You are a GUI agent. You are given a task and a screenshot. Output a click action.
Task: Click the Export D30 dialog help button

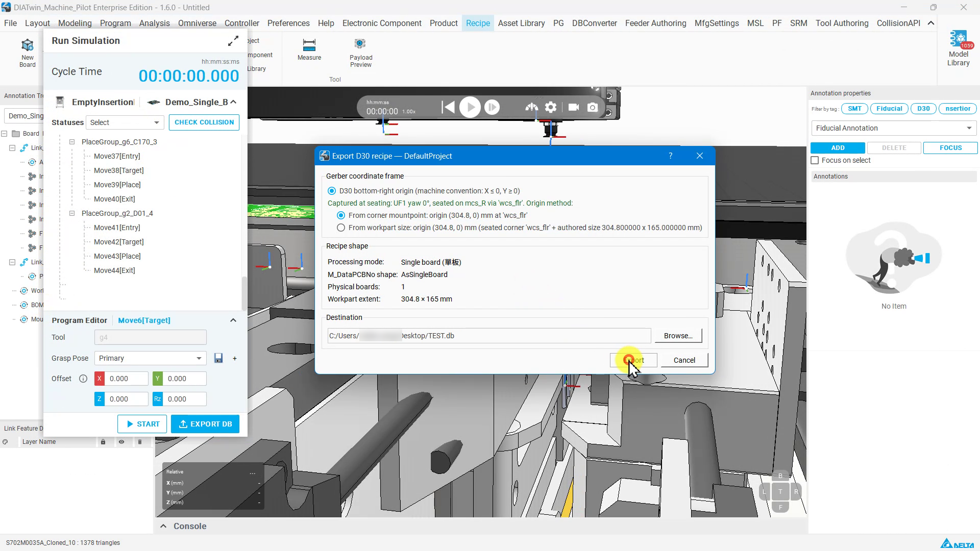pos(671,156)
